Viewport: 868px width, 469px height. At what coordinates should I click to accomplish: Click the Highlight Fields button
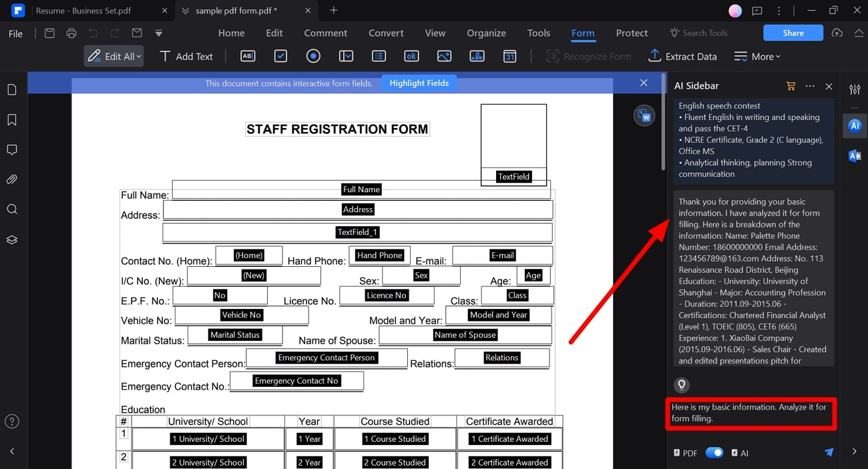pyautogui.click(x=419, y=83)
